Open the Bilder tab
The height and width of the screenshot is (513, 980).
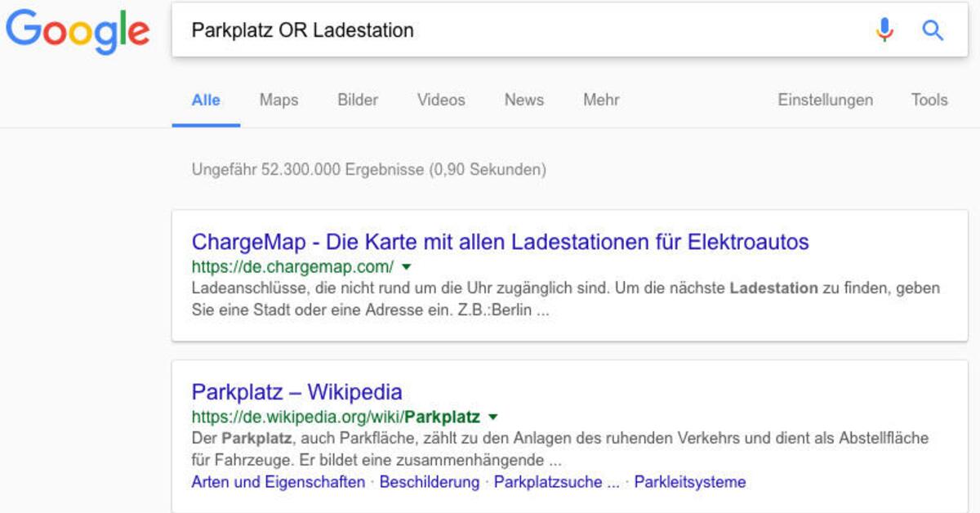click(x=358, y=100)
